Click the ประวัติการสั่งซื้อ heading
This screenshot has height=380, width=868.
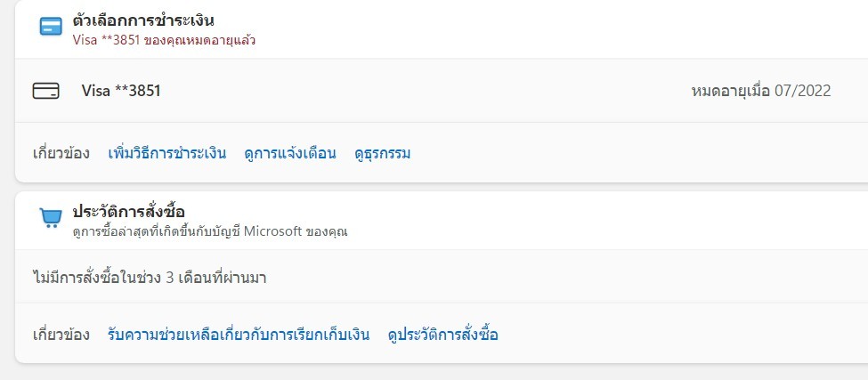tap(128, 212)
